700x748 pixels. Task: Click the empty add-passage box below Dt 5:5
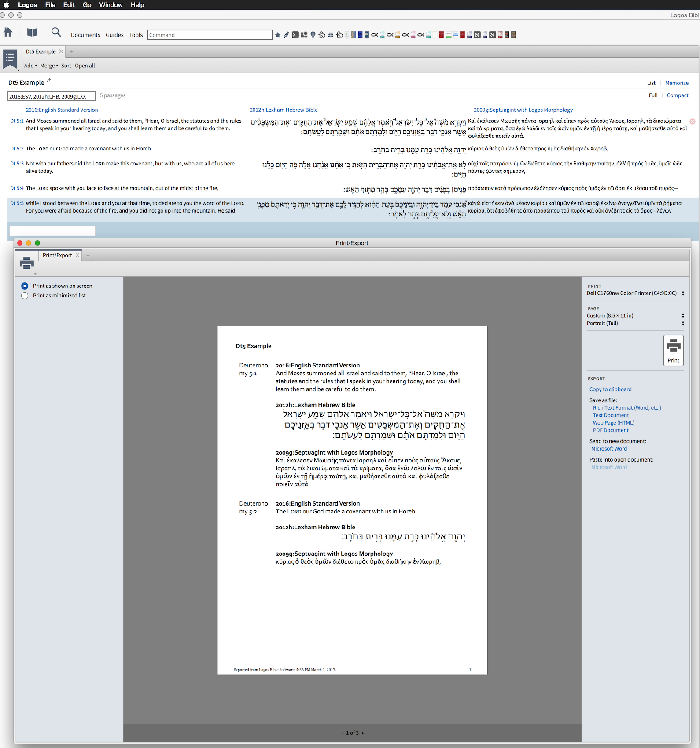52,231
